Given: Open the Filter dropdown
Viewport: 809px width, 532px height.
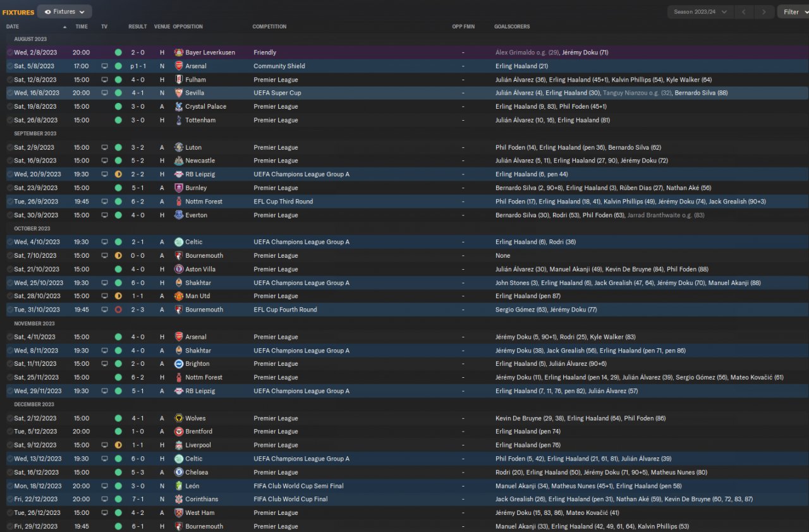Looking at the screenshot, I should tap(794, 11).
